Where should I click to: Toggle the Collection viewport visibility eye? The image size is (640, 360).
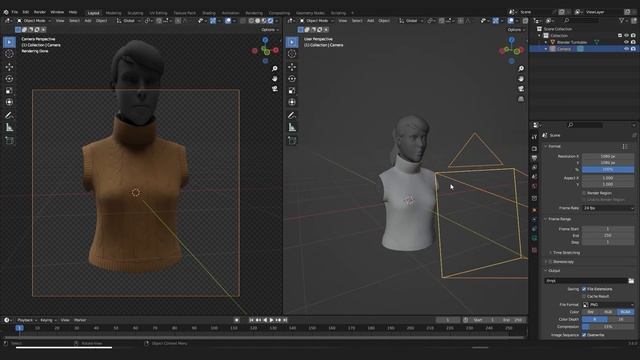click(627, 36)
